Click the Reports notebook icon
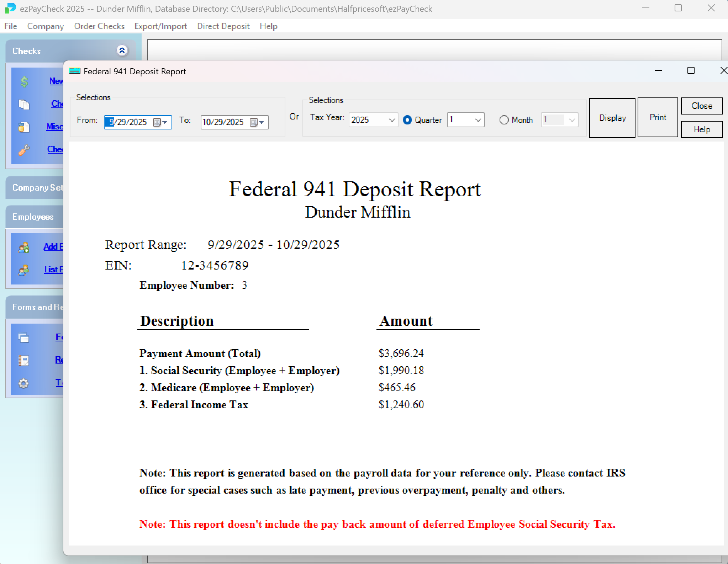Screen dimensions: 728x564 pyautogui.click(x=24, y=360)
